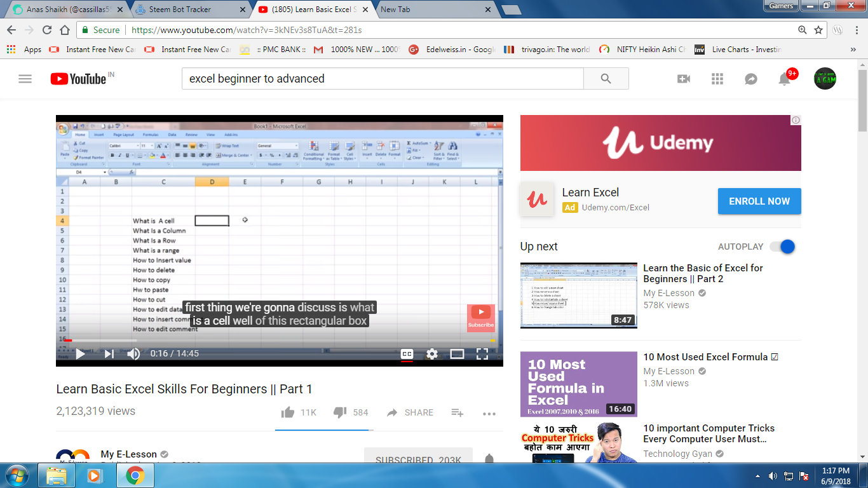Image resolution: width=868 pixels, height=488 pixels.
Task: Click the SHARE button
Action: [x=410, y=412]
